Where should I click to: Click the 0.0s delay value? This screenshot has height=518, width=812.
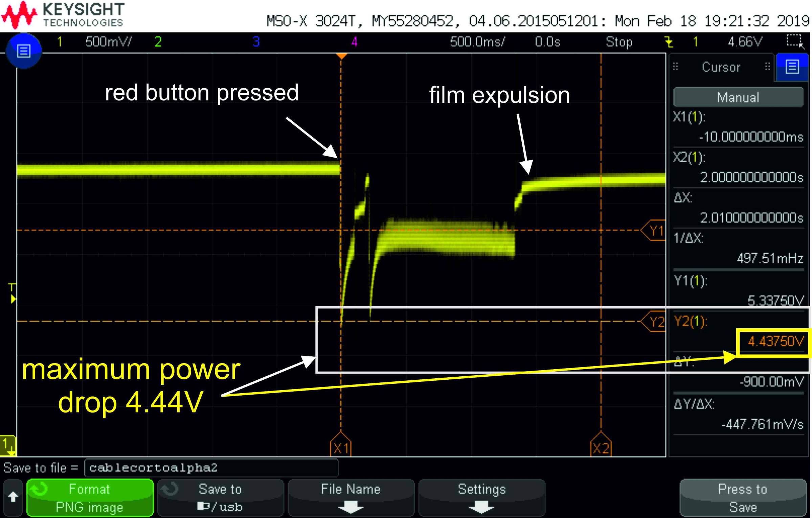547,42
